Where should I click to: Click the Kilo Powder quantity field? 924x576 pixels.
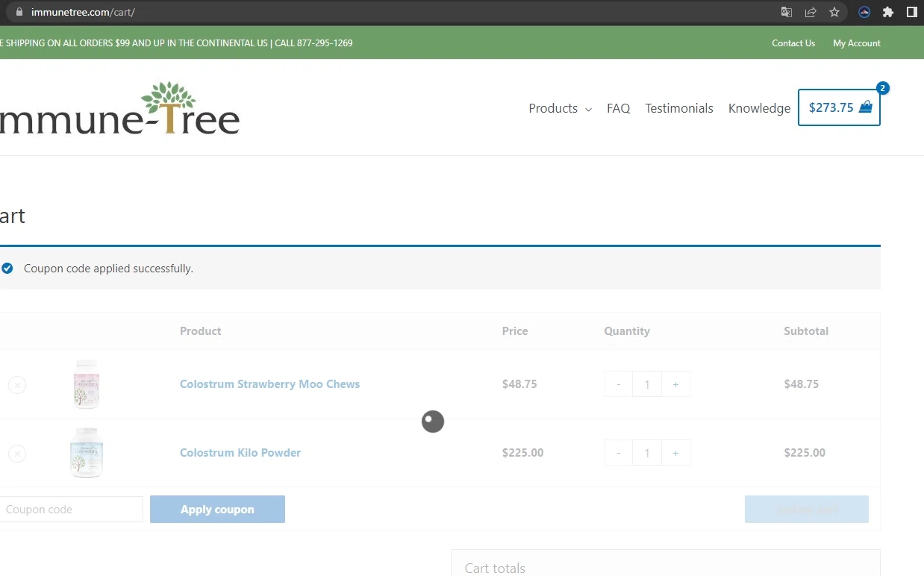point(647,453)
